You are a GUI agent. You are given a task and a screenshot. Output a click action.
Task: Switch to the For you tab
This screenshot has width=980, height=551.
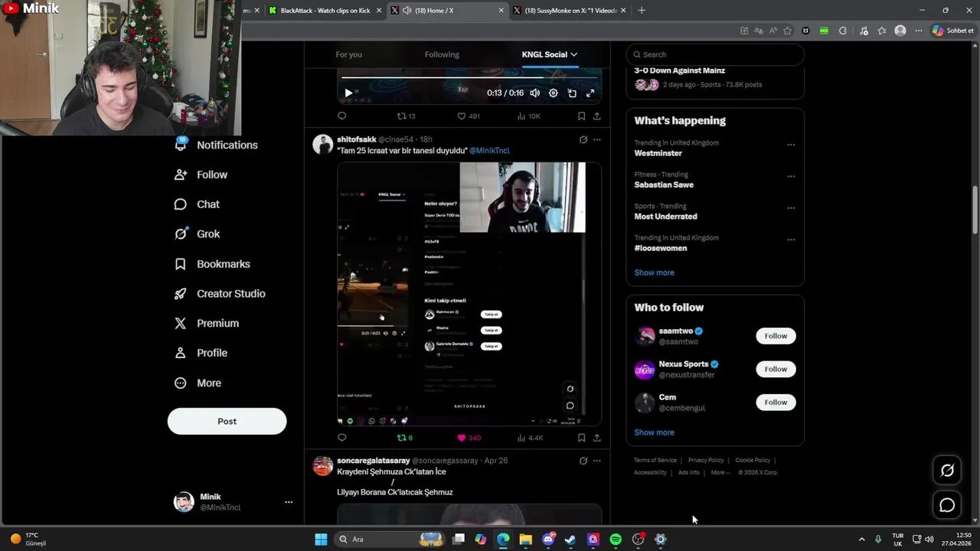coord(348,54)
